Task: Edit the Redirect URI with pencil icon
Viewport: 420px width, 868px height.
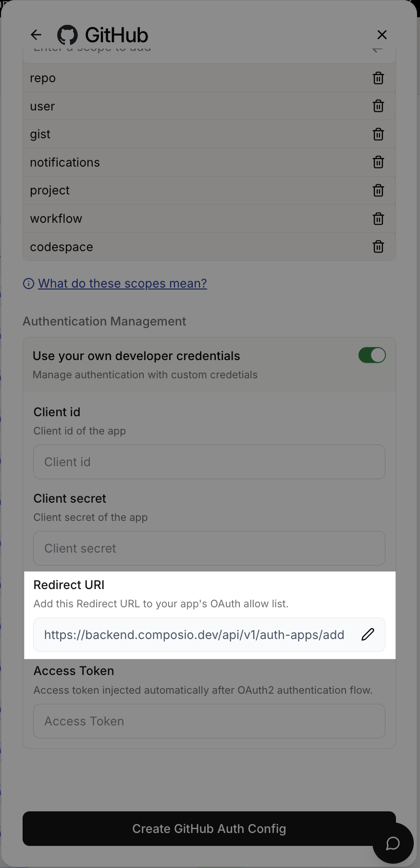Action: pyautogui.click(x=367, y=634)
